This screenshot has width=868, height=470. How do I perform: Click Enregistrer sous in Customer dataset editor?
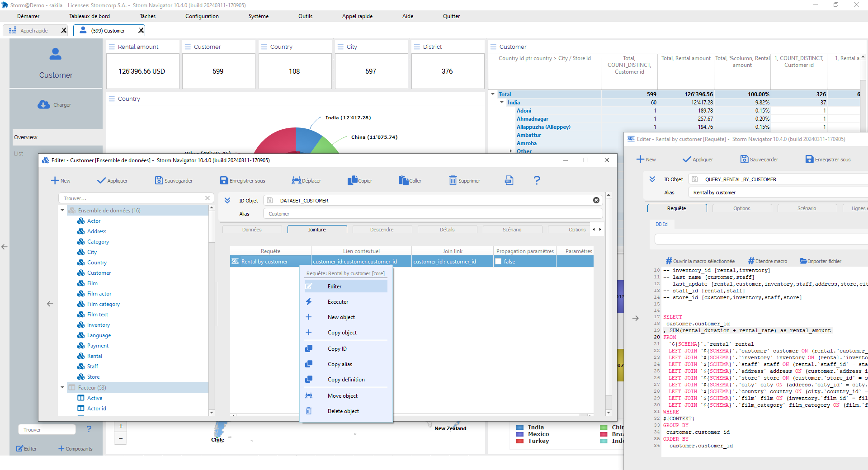click(x=242, y=181)
